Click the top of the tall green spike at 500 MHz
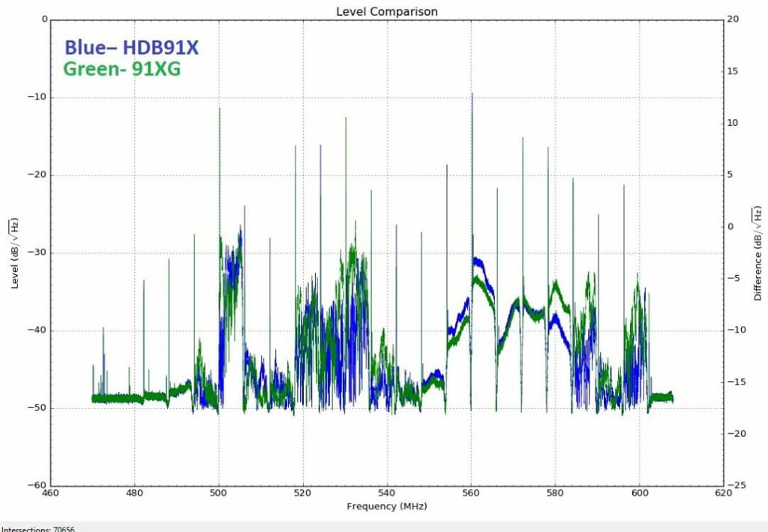This screenshot has width=768, height=532. [220, 109]
